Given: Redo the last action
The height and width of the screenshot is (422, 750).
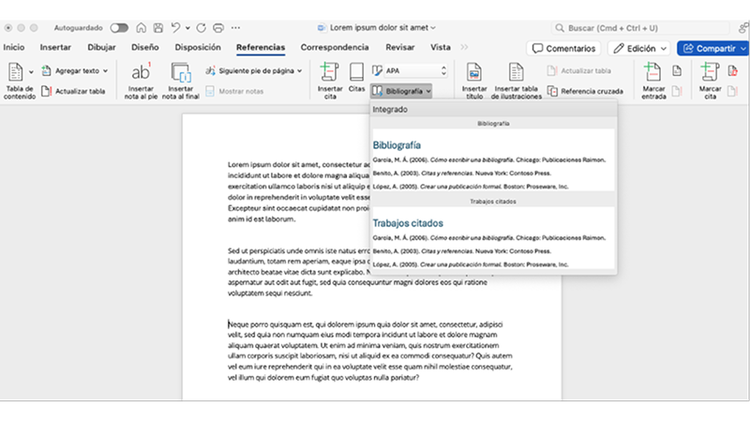Looking at the screenshot, I should click(x=201, y=28).
